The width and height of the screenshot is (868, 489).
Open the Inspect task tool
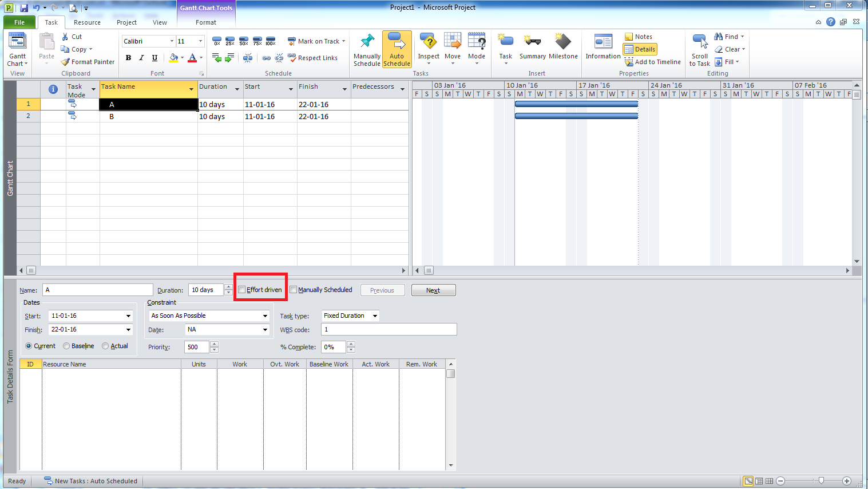tap(428, 44)
